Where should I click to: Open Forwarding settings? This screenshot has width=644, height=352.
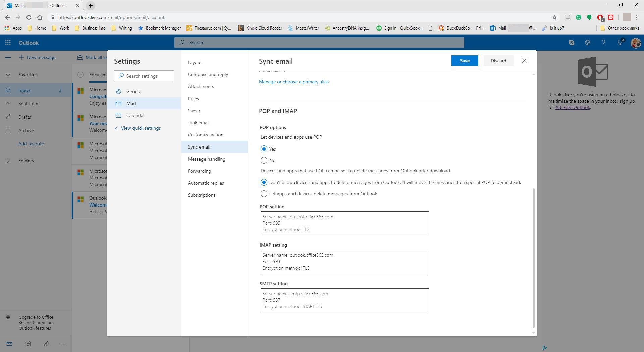tap(214, 171)
